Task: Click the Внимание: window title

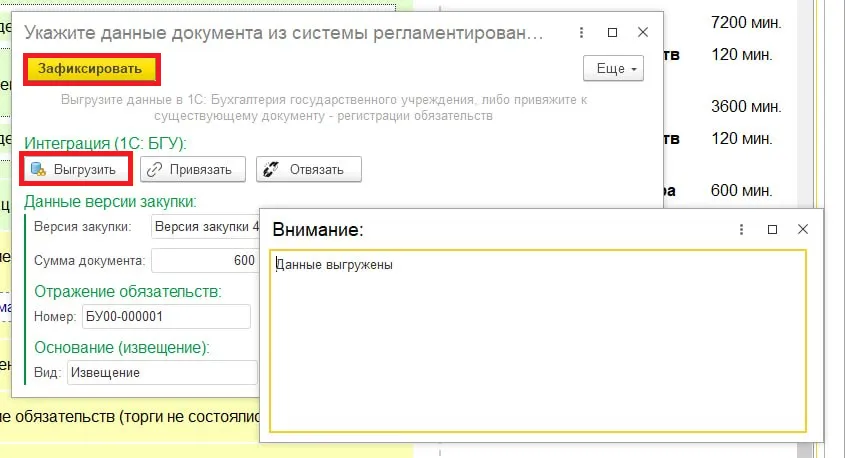Action: pos(318,230)
